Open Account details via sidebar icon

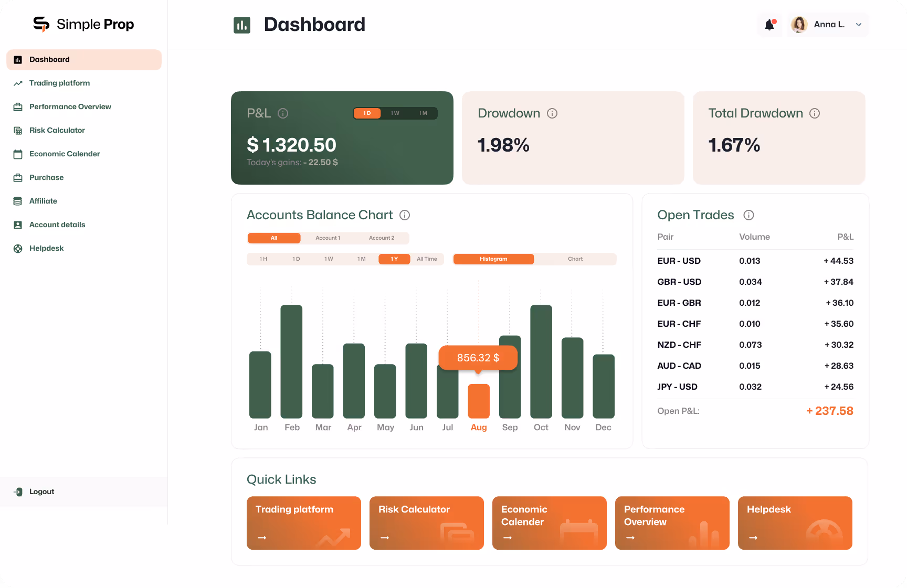pyautogui.click(x=18, y=224)
